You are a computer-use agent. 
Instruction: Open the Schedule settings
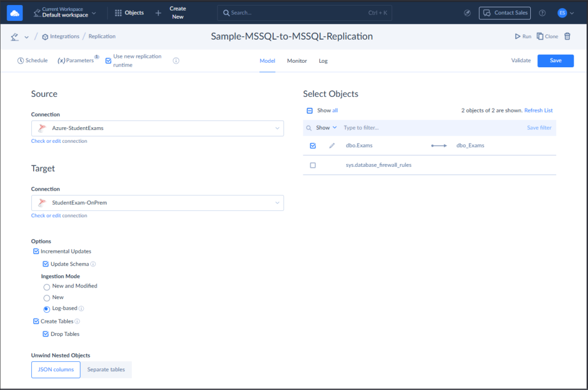32,60
